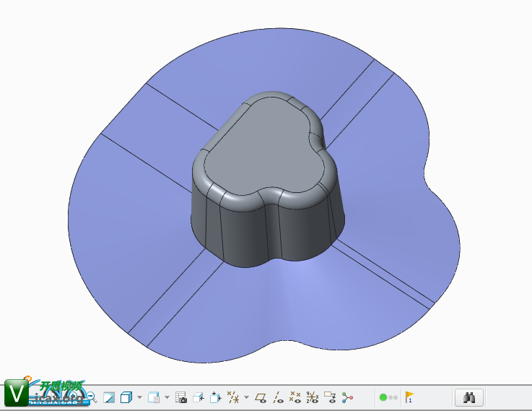This screenshot has width=532, height=411.
Task: Click the Repaint screen icon
Action: (109, 397)
